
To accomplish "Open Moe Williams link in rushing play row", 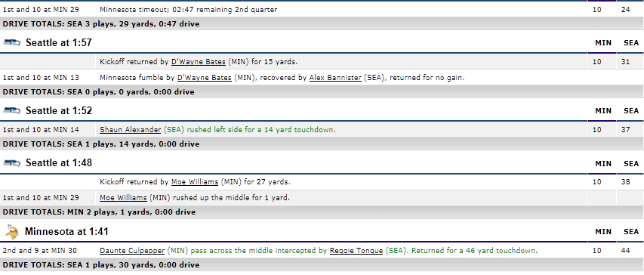I will pos(123,198).
